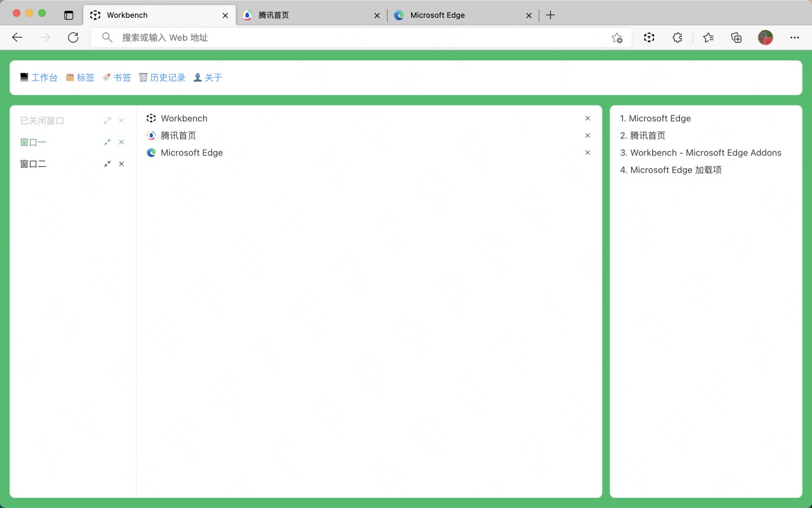Select 窗口二 in the window list
The height and width of the screenshot is (508, 812).
[x=33, y=164]
